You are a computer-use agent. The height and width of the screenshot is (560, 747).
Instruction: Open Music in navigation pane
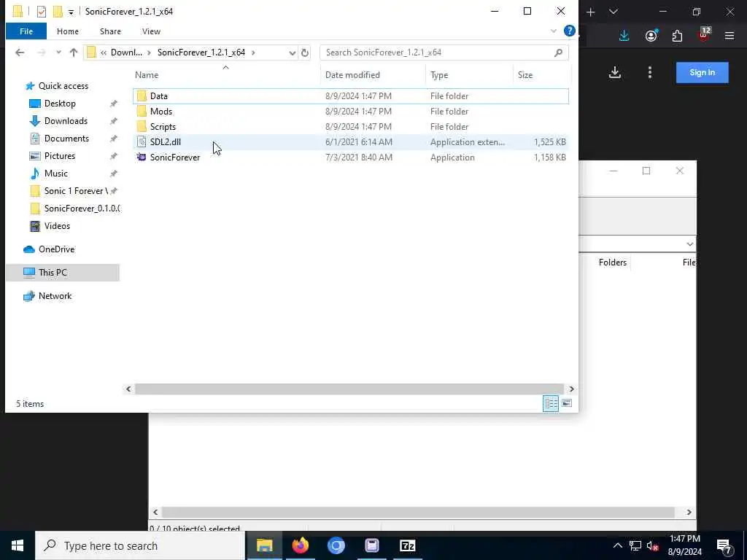[55, 174]
